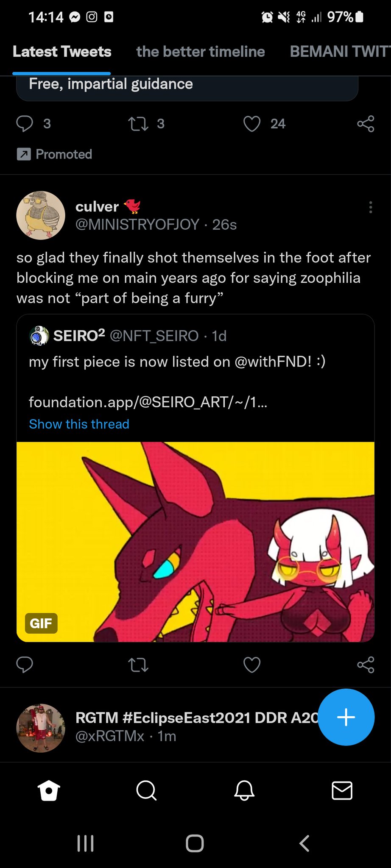Like culver's tweet with the heart icon
Screen dimensions: 391x868
[x=252, y=665]
